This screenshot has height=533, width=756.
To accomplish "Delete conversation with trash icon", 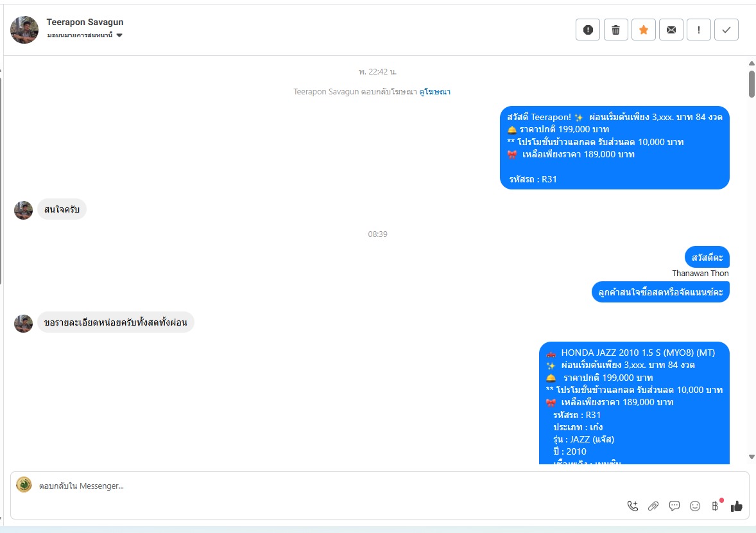I will point(615,30).
